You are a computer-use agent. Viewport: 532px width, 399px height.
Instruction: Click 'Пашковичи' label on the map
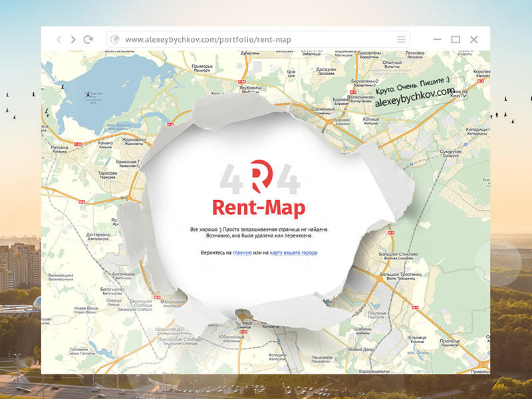click(322, 358)
